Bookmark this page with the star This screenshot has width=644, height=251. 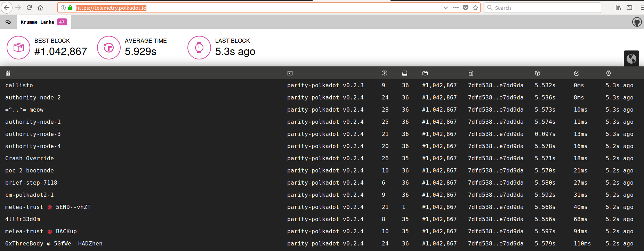tap(475, 8)
